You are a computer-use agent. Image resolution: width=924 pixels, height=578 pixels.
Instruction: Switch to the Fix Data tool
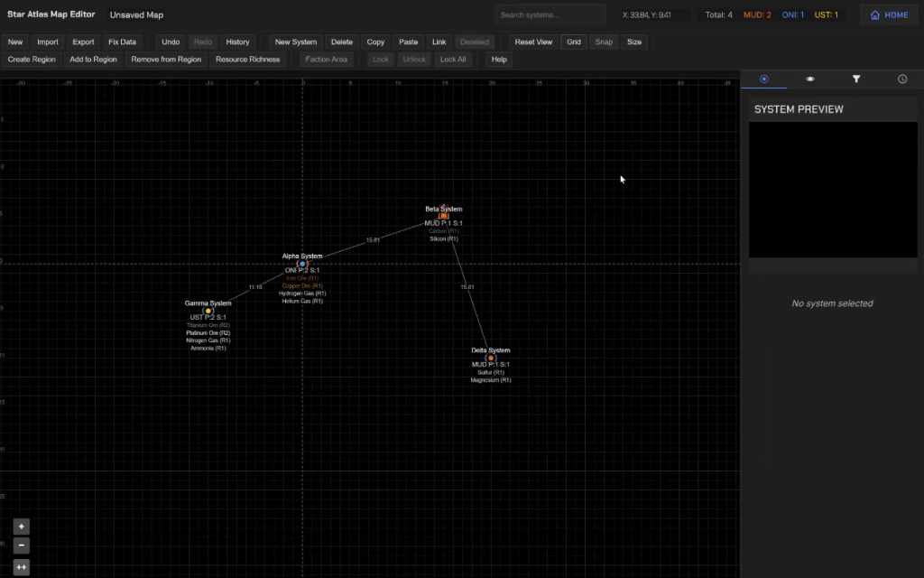coord(122,42)
